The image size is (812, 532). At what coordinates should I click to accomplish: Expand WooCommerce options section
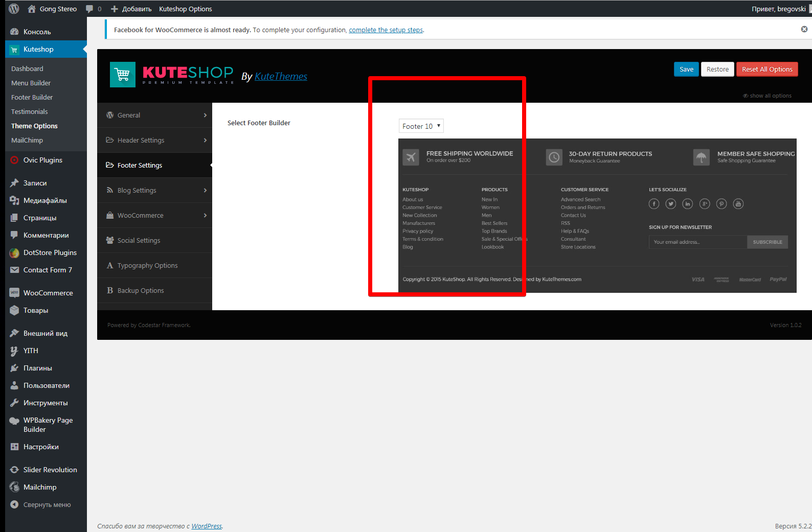154,216
